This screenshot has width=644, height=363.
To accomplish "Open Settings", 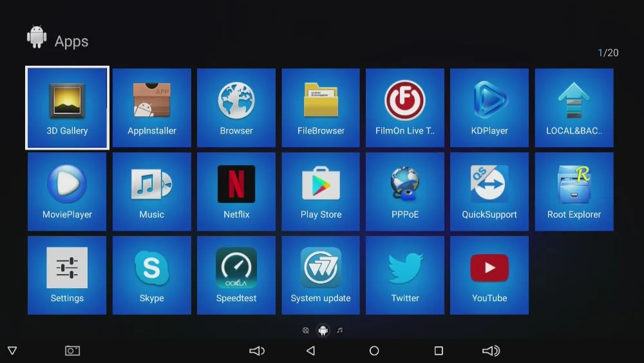I will click(67, 275).
